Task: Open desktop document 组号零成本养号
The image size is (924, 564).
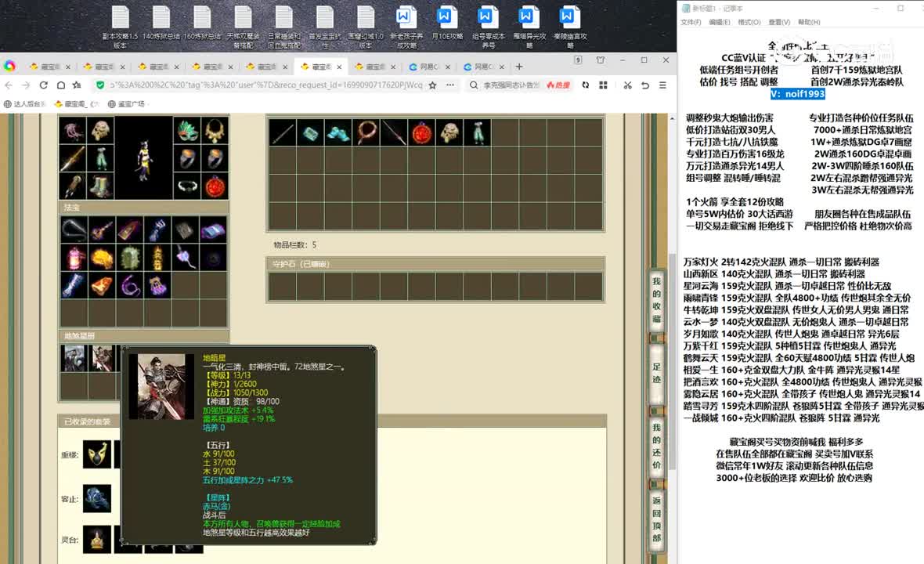Action: (x=488, y=27)
